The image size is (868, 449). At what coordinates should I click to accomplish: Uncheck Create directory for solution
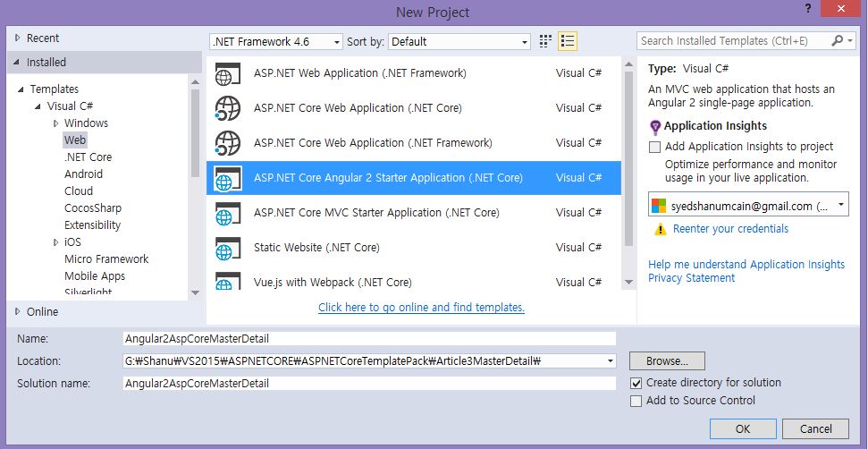click(636, 383)
